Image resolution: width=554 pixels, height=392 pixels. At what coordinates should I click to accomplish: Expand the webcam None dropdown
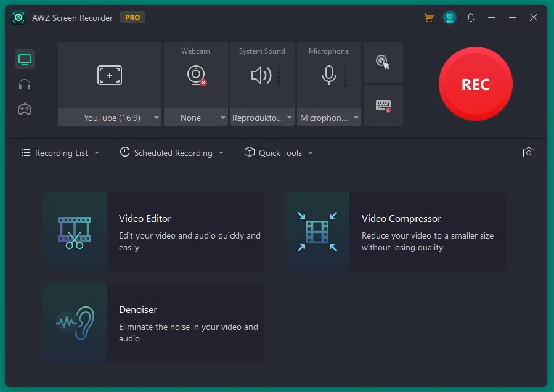point(196,118)
